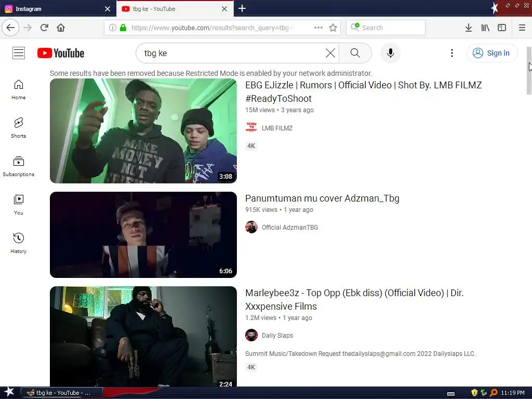Go back with browser back arrow
This screenshot has width=532, height=399.
[10, 28]
